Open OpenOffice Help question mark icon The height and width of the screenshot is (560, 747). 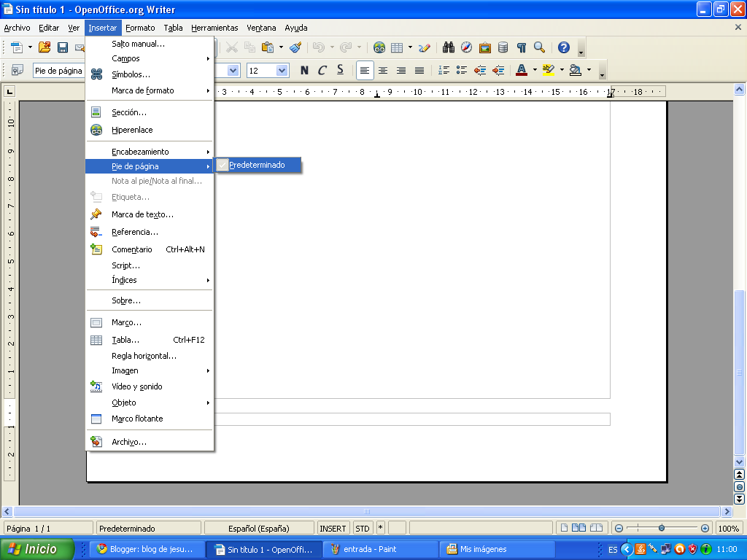point(564,47)
